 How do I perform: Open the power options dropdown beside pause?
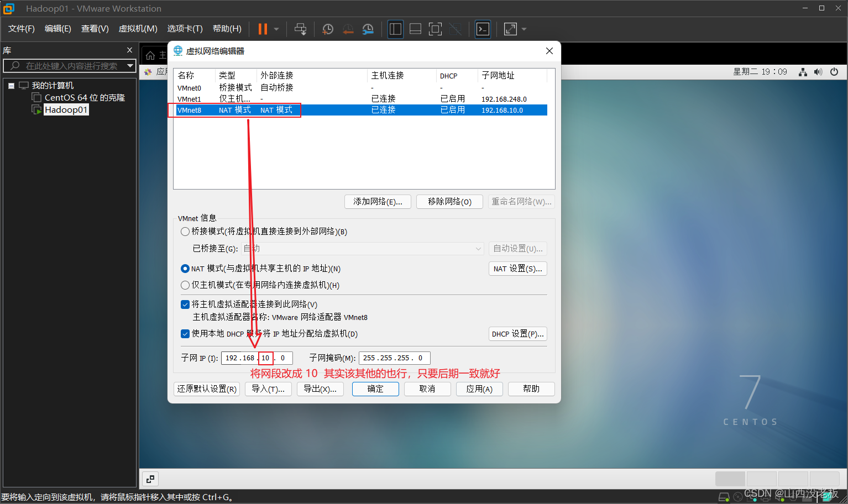(276, 29)
